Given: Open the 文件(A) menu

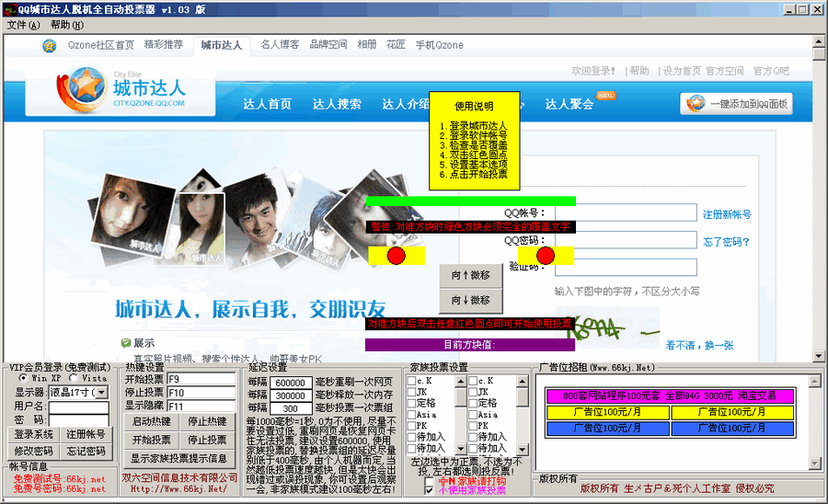Looking at the screenshot, I should point(23,26).
